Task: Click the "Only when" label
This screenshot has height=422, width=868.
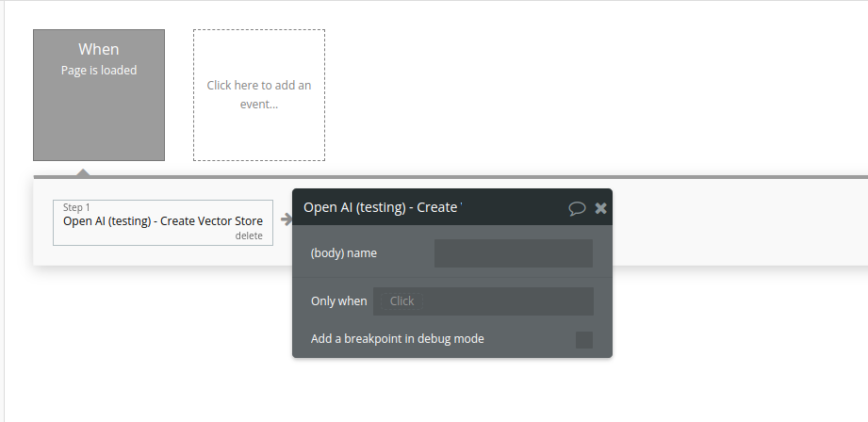Action: point(338,301)
